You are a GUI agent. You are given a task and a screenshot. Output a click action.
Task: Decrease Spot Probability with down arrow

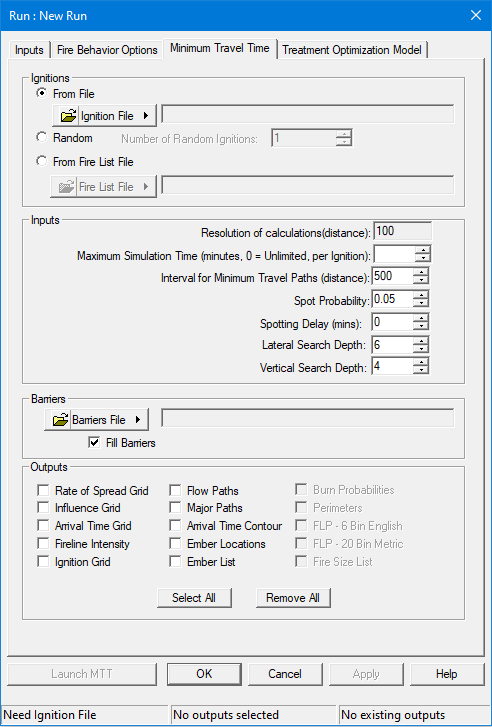421,303
